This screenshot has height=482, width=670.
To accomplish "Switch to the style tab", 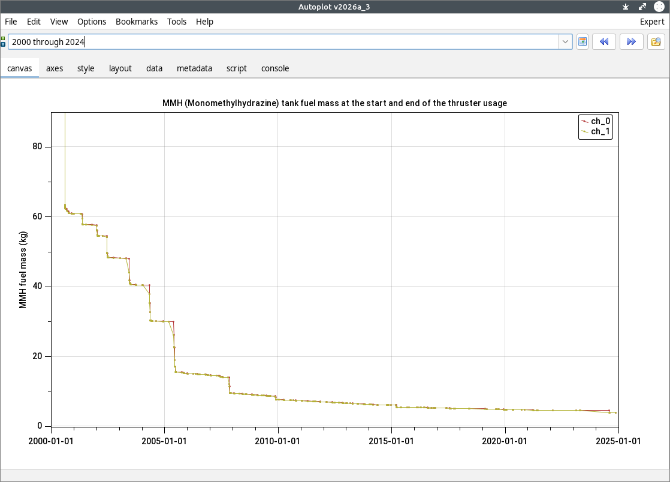I will click(86, 68).
